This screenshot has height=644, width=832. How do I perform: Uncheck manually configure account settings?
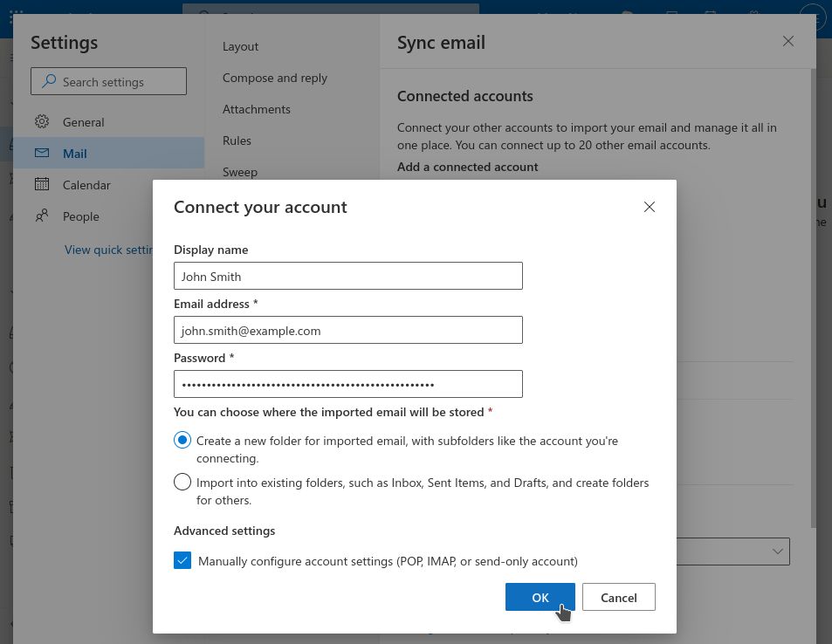(x=182, y=560)
